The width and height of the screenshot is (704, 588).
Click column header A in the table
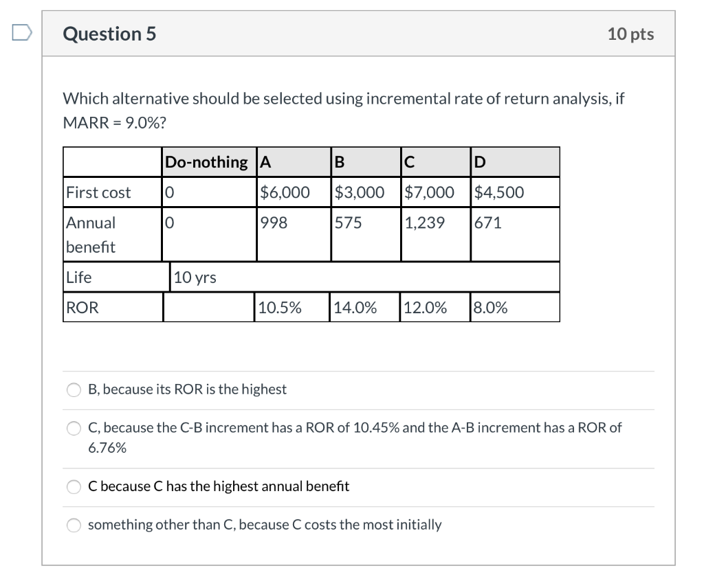(264, 161)
